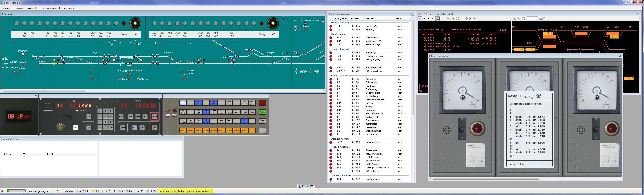Click the orange Mrb-Aml line button
Viewport: 644px width, 195px height.
[183, 131]
